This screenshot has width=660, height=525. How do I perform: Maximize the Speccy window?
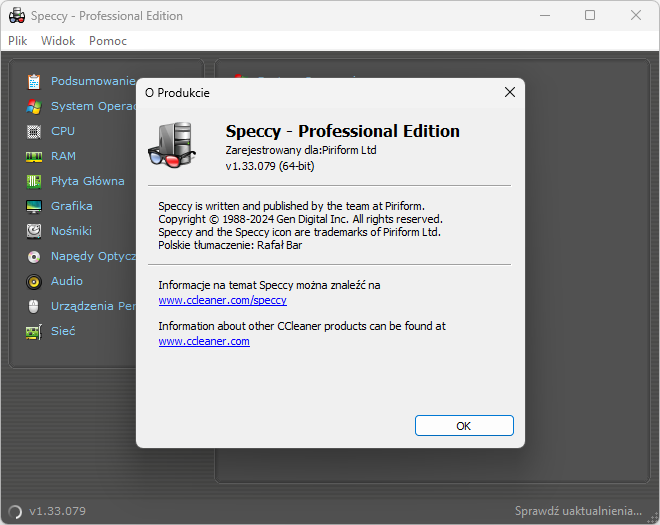click(x=590, y=16)
